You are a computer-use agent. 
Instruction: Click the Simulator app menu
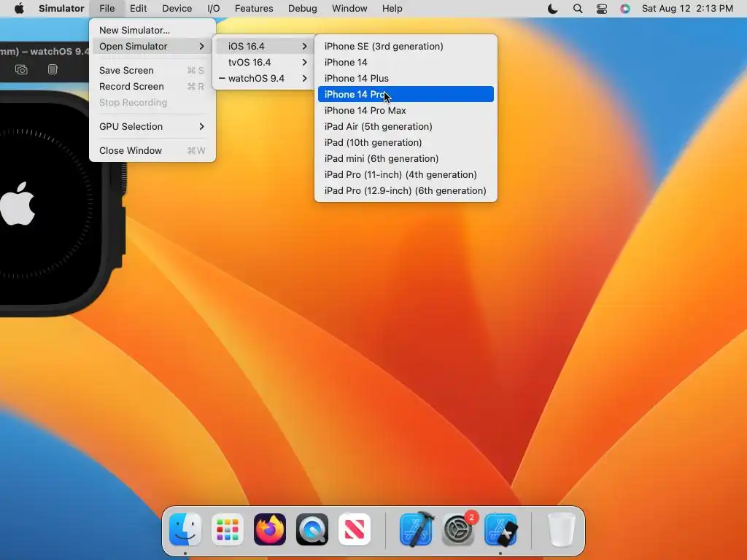coord(61,9)
